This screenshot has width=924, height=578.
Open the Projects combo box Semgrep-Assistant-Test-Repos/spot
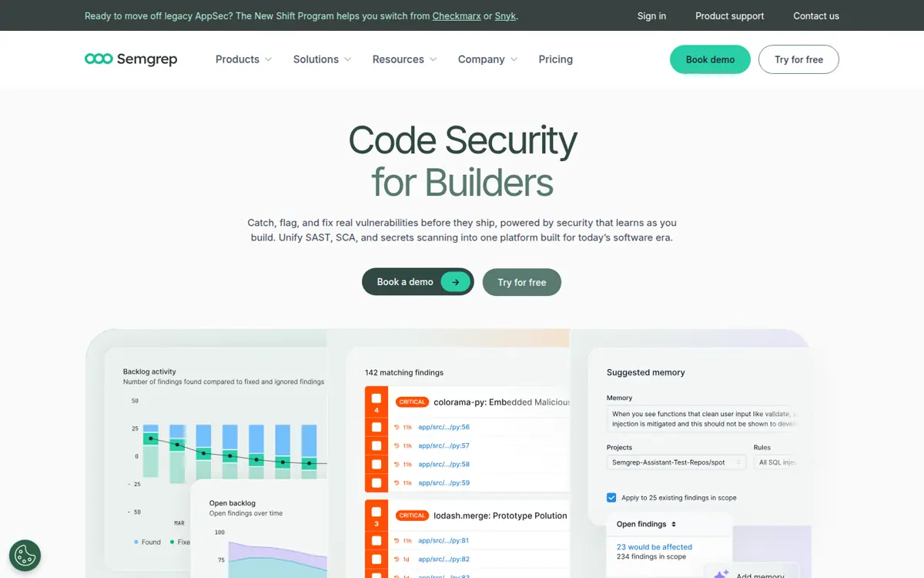click(x=677, y=462)
